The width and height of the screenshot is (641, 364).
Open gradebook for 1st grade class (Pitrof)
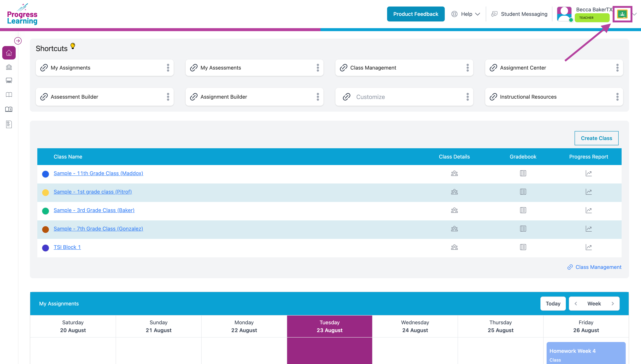click(x=523, y=192)
